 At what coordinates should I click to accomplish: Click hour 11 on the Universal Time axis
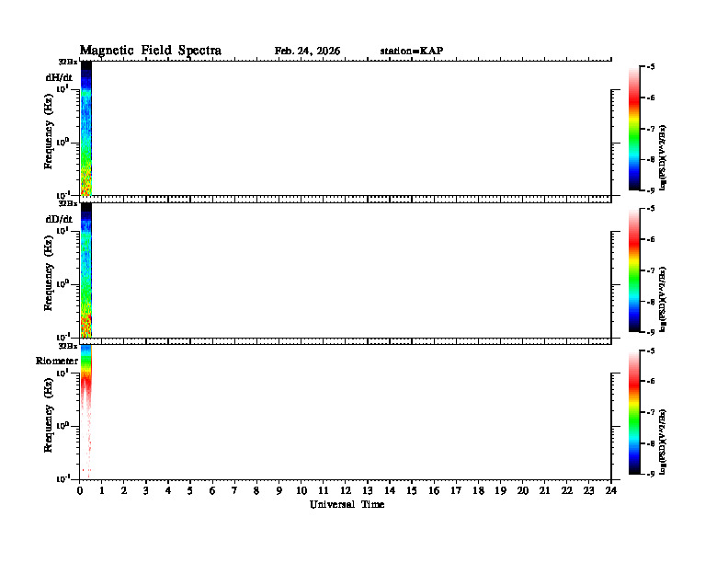(324, 491)
